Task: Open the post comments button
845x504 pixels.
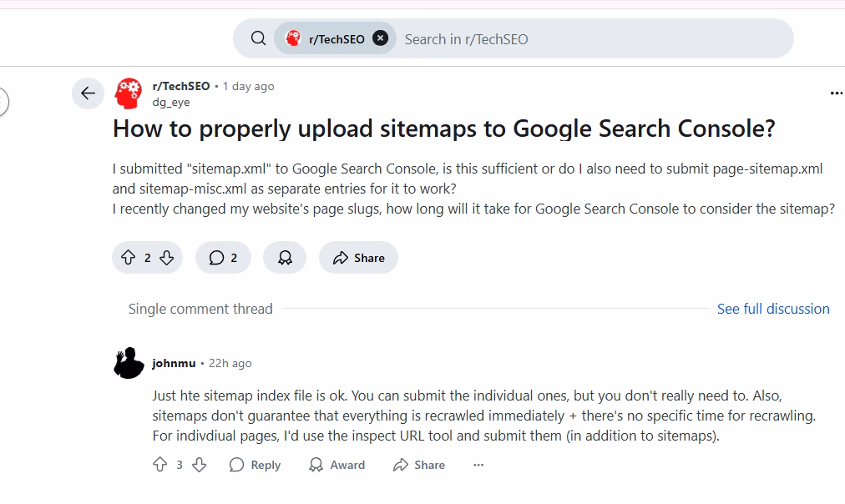Action: pyautogui.click(x=223, y=258)
